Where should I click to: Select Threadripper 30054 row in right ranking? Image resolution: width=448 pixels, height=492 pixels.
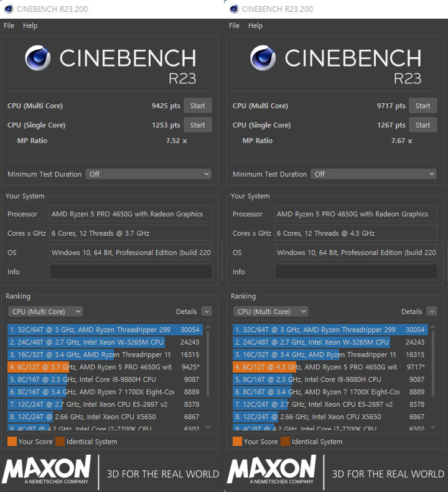[330, 330]
